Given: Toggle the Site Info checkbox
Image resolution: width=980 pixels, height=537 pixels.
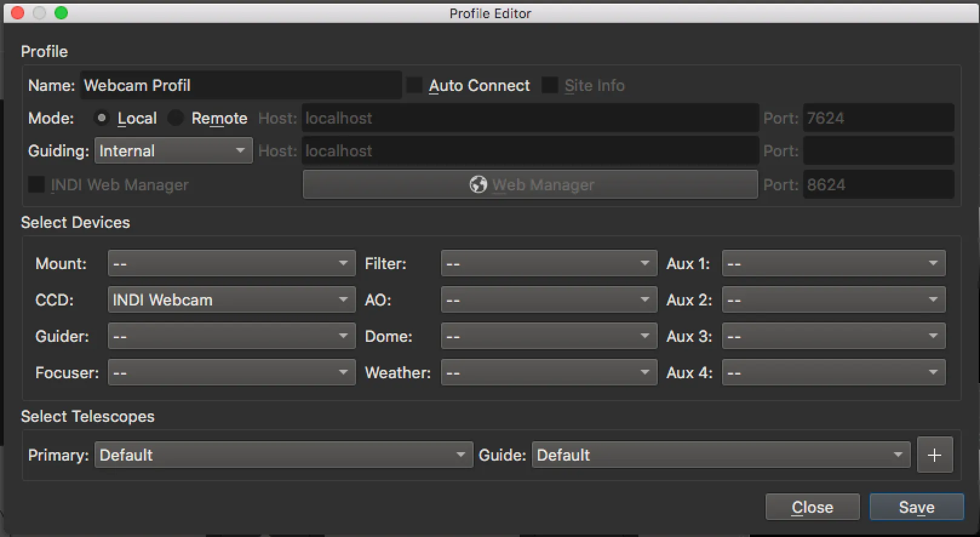Looking at the screenshot, I should click(549, 85).
